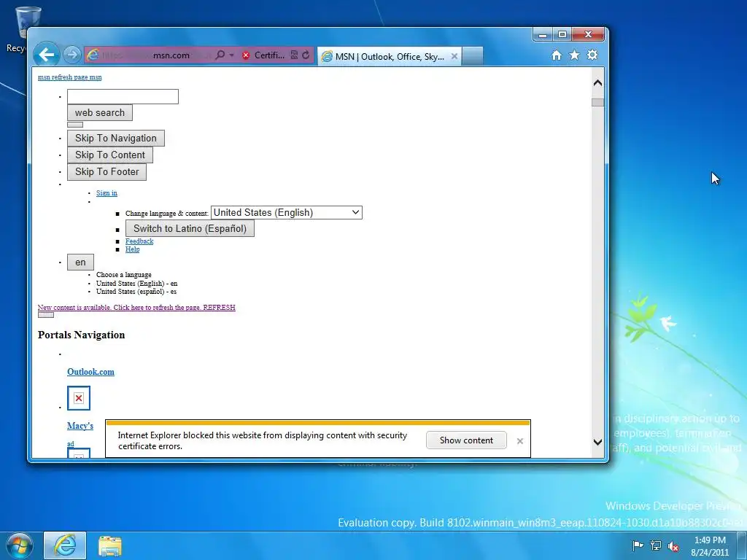Click the web search text box
Viewport: 747px width, 560px height.
[x=123, y=97]
